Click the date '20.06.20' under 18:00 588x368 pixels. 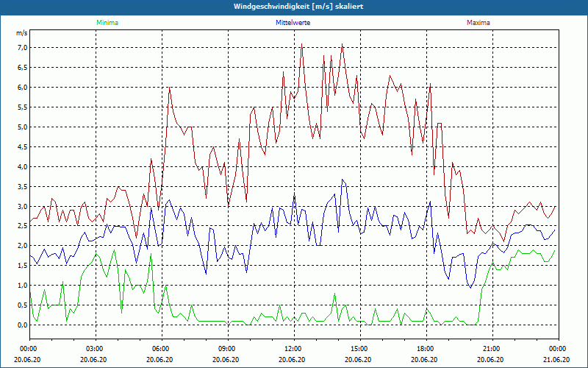(x=424, y=359)
